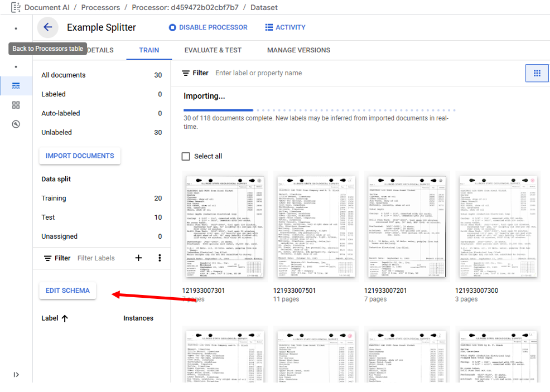Add a new label with plus icon

139,258
